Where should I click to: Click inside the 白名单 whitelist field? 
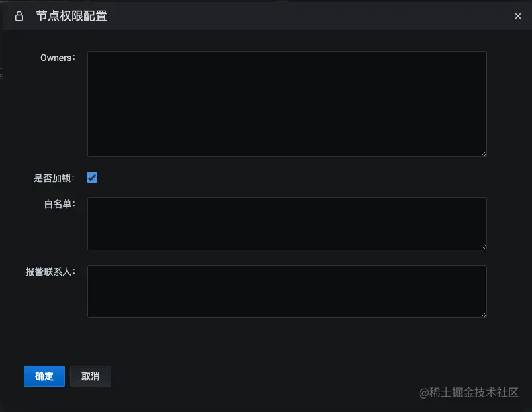[287, 223]
